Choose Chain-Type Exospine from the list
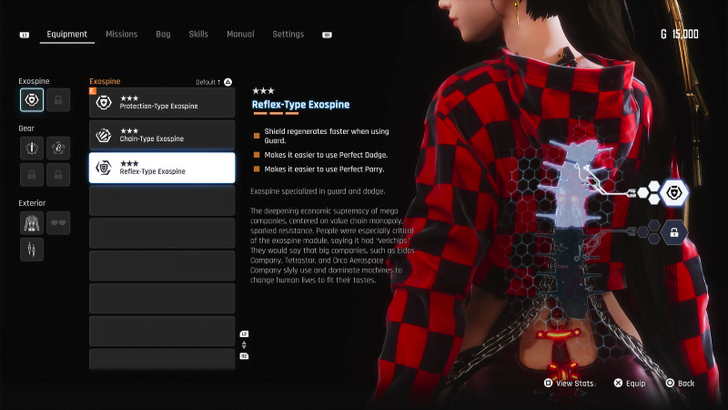This screenshot has width=728, height=410. 162,135
